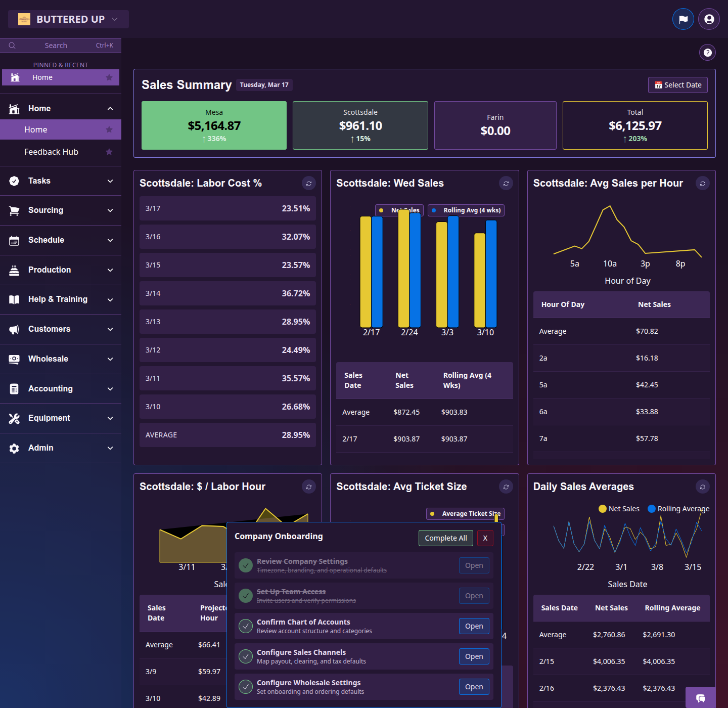Collapse the Home section in the sidebar
Screen dimensions: 728x708
pyautogui.click(x=110, y=108)
